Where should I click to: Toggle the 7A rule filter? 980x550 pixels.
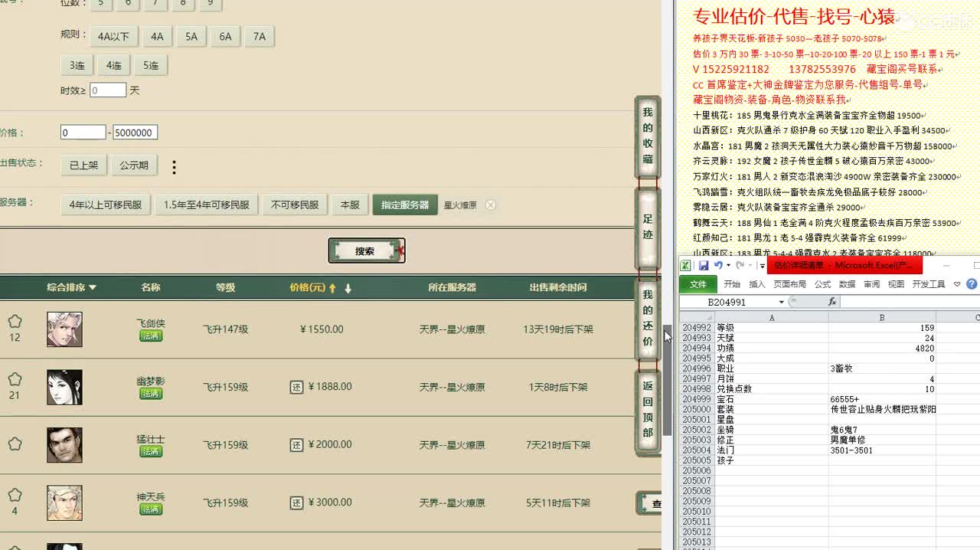click(260, 36)
